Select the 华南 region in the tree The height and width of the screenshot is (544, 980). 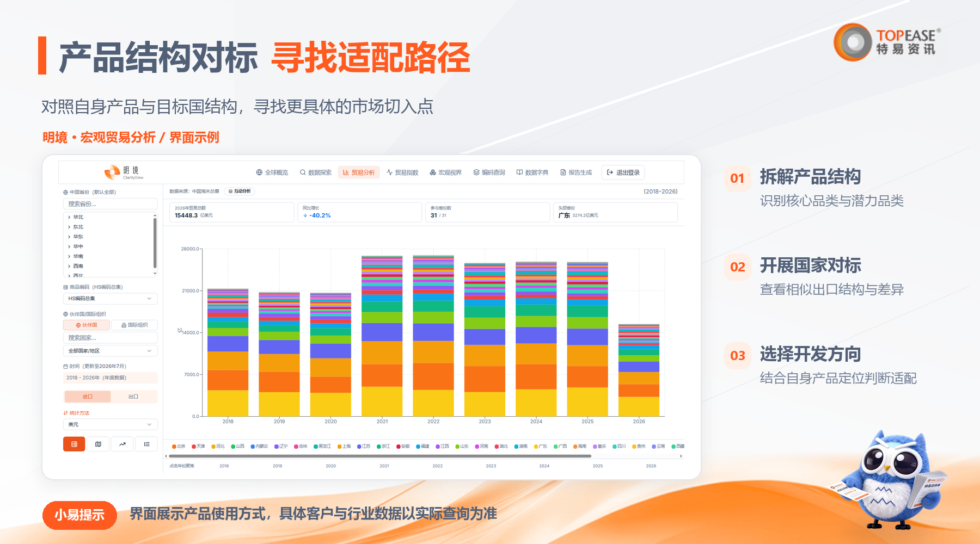coord(78,256)
